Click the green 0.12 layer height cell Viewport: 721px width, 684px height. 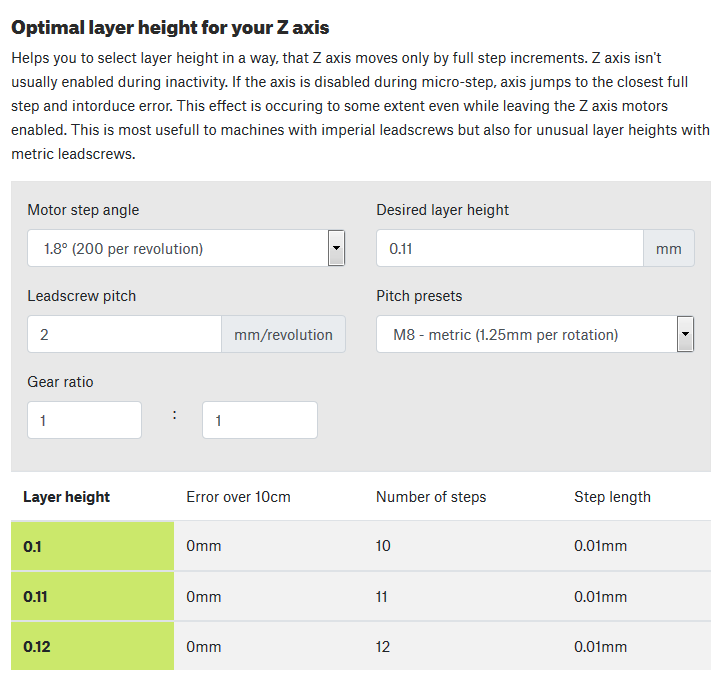coord(92,647)
